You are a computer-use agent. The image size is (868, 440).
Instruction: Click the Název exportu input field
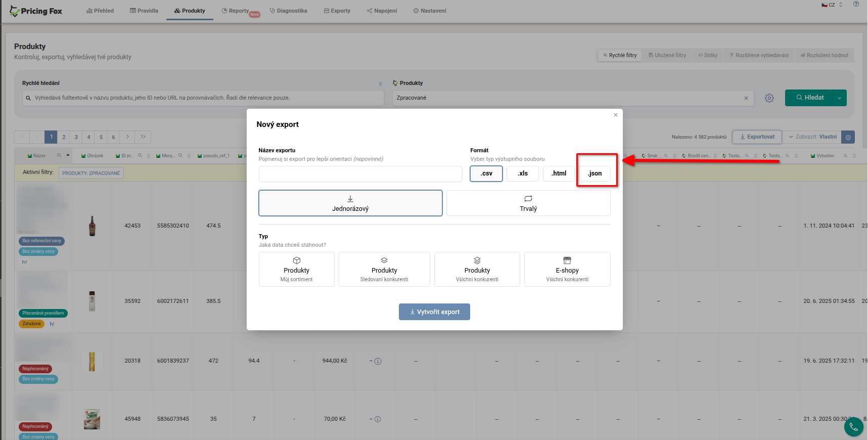(x=360, y=174)
